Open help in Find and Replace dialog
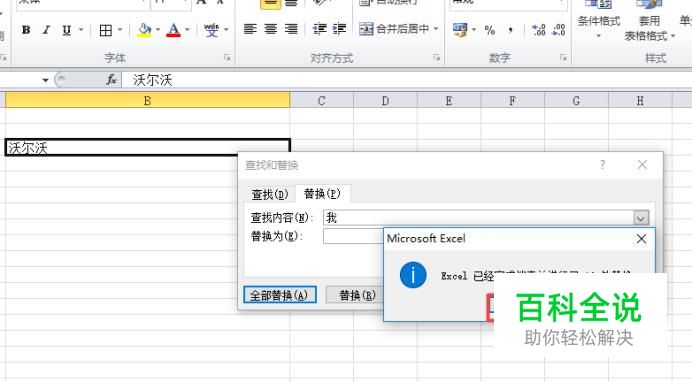692x382 pixels. [603, 165]
